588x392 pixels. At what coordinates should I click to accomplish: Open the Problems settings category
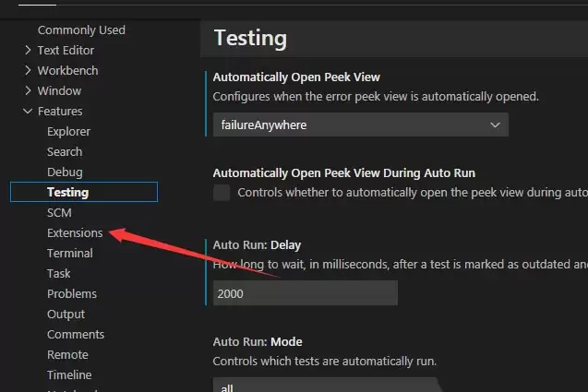(x=72, y=293)
